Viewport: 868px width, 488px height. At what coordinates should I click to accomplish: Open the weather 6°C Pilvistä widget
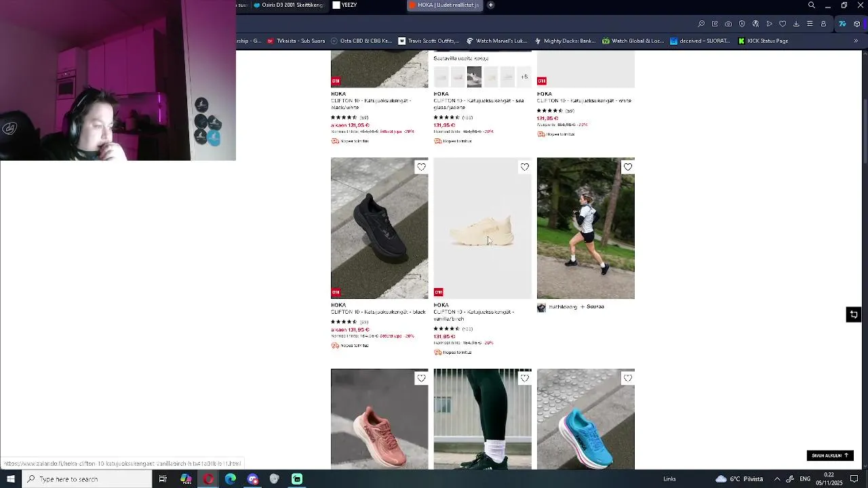[x=739, y=479]
